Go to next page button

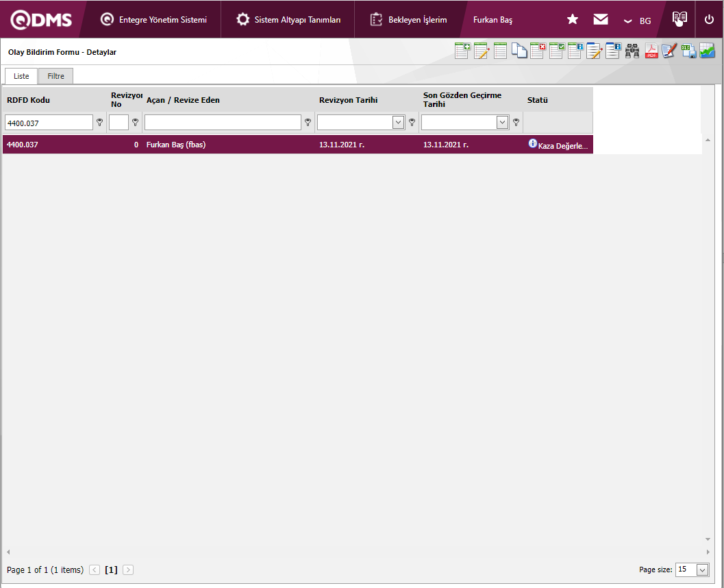coord(128,570)
